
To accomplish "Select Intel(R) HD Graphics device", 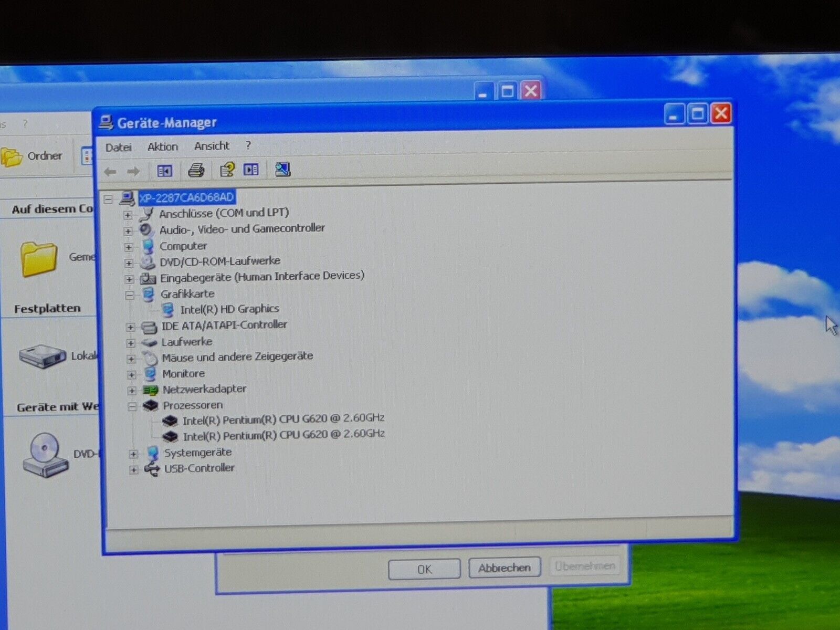I will pos(229,309).
